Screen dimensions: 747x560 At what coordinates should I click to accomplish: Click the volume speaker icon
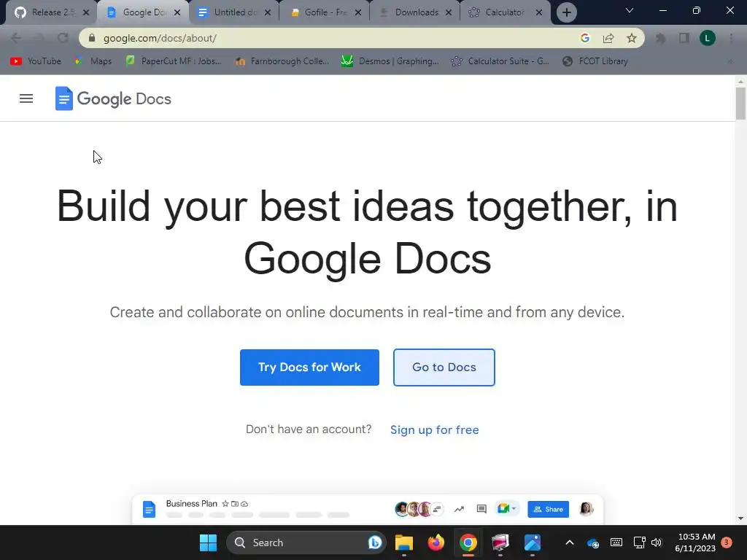(x=657, y=542)
